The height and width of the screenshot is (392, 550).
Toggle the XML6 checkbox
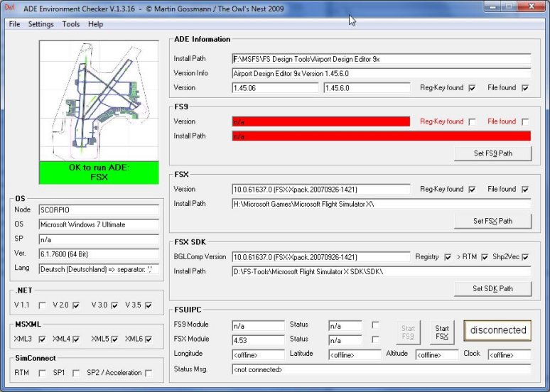(x=149, y=339)
